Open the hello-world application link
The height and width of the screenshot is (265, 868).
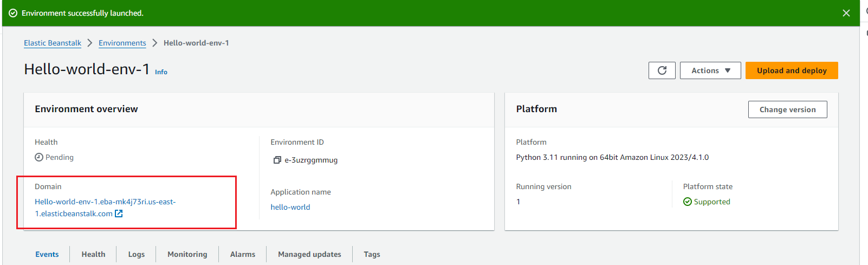coord(290,207)
